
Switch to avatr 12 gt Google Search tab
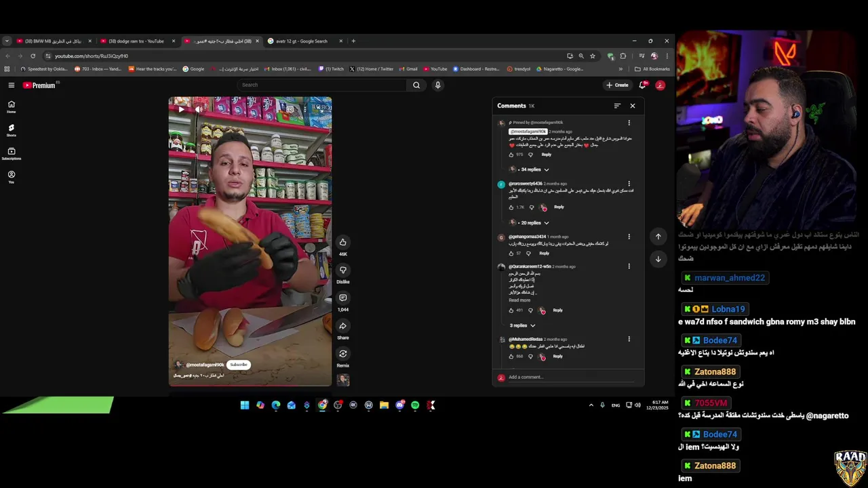[x=304, y=41]
